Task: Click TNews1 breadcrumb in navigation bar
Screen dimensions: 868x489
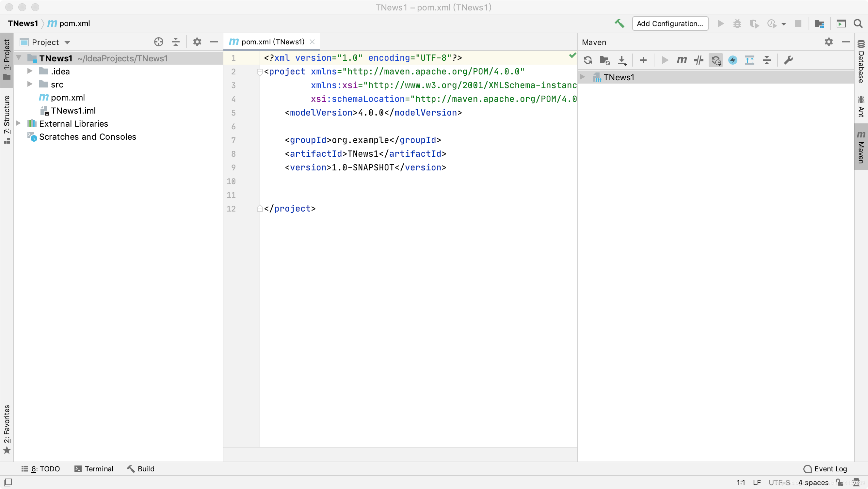Action: (23, 23)
